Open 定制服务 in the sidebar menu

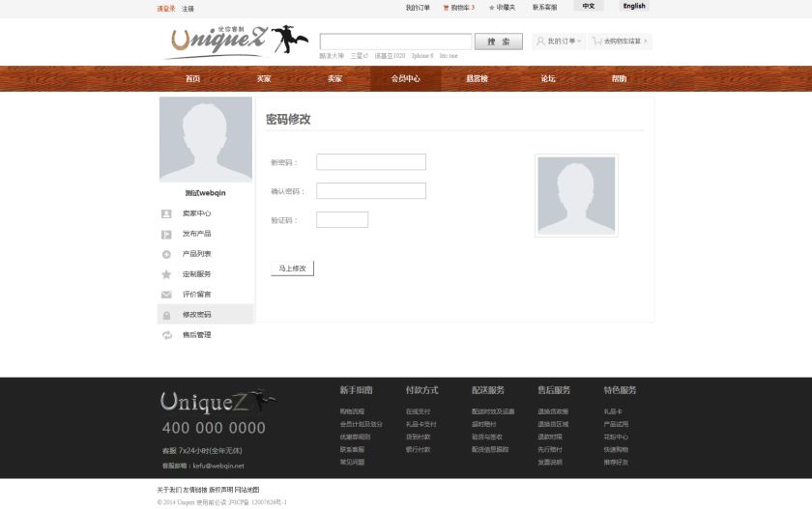196,274
